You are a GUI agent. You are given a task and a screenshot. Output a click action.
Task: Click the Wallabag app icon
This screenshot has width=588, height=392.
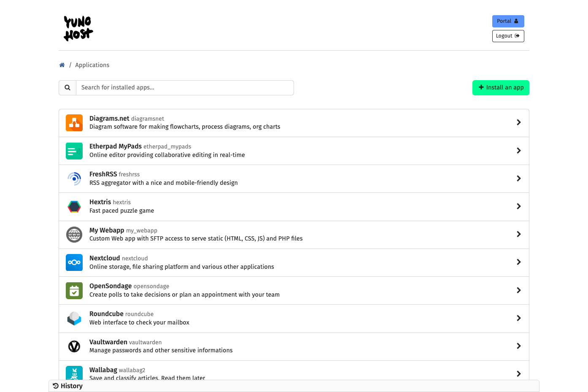tap(74, 373)
